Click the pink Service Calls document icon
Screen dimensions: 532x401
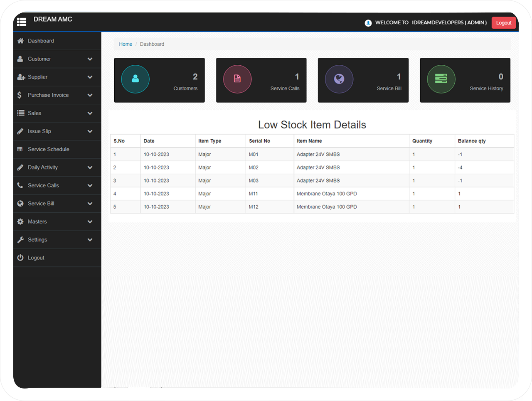(x=237, y=79)
